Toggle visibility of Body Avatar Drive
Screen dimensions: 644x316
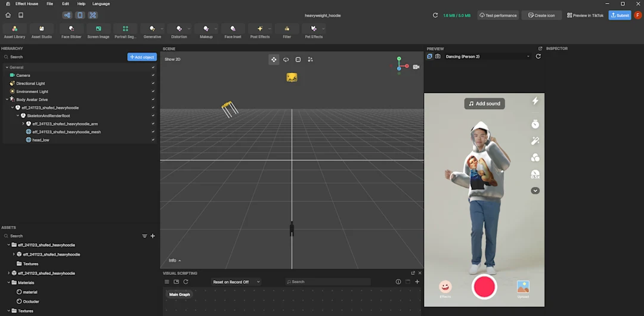click(x=153, y=100)
